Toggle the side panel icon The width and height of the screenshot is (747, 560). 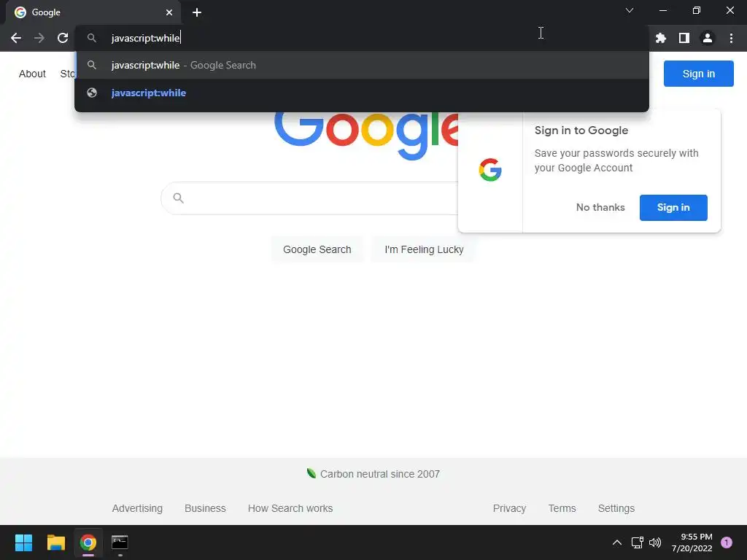684,38
